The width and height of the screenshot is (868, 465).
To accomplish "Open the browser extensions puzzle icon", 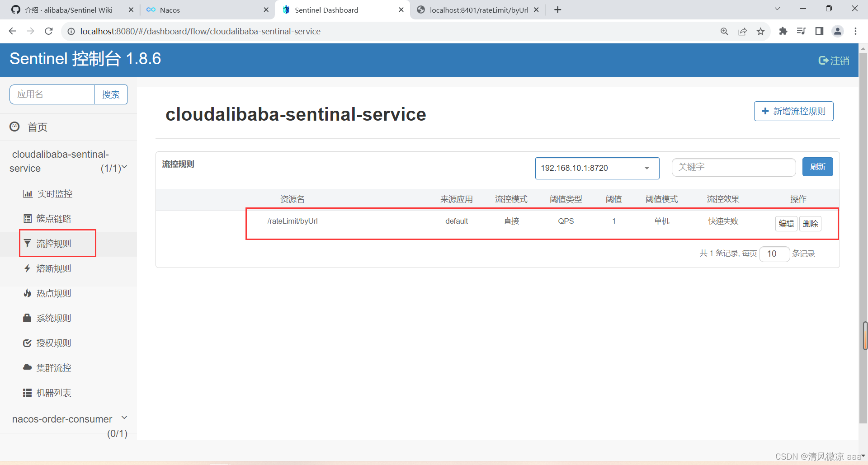I will coord(783,31).
